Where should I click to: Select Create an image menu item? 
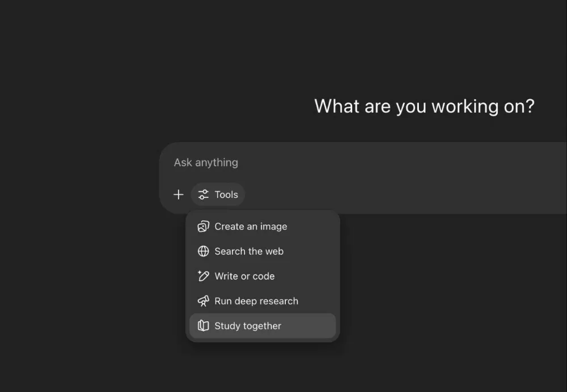(263, 227)
